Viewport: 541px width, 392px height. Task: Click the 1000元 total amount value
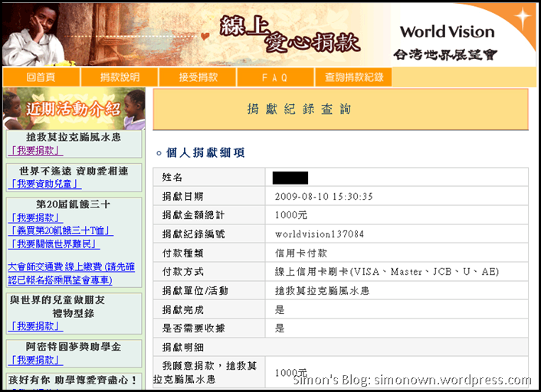pyautogui.click(x=291, y=215)
